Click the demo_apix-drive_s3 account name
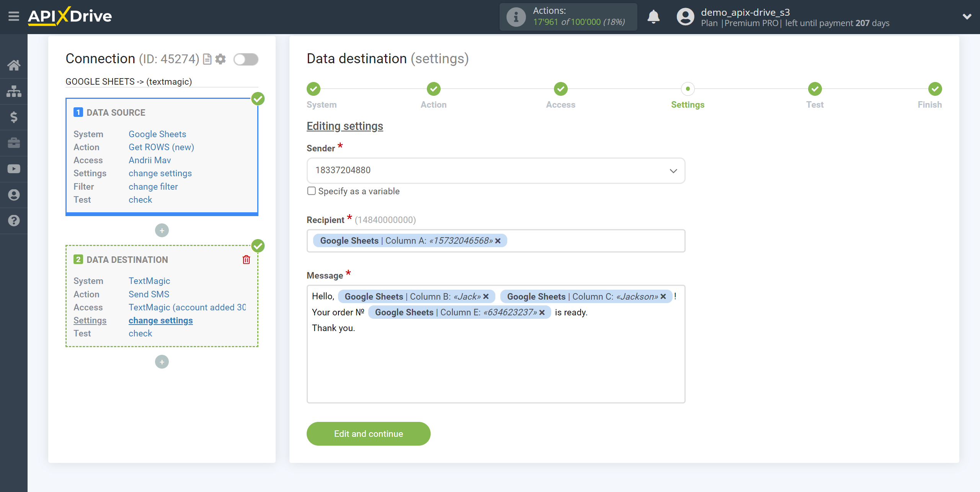Screen dimensions: 980x492 point(745,12)
